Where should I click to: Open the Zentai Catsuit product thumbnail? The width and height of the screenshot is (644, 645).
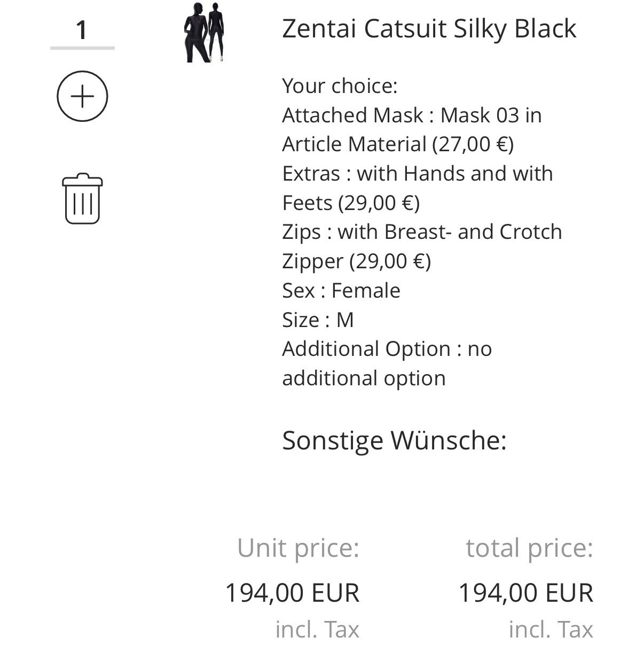pyautogui.click(x=204, y=33)
